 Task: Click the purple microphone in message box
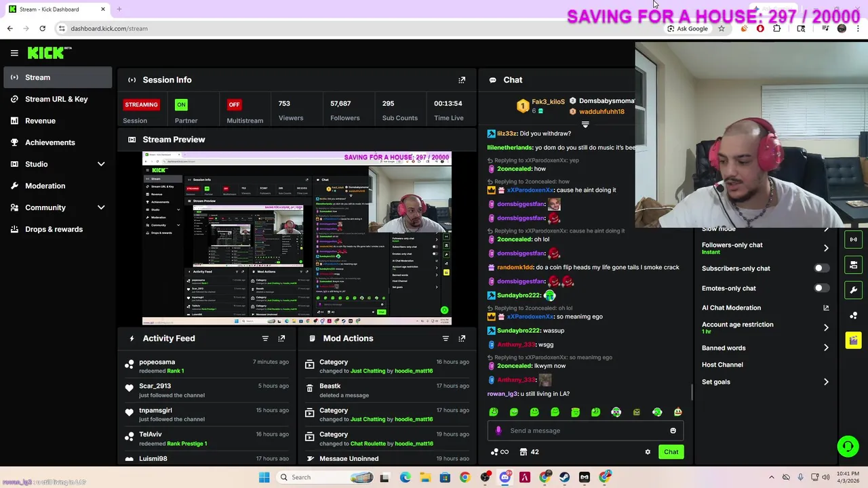coord(498,430)
